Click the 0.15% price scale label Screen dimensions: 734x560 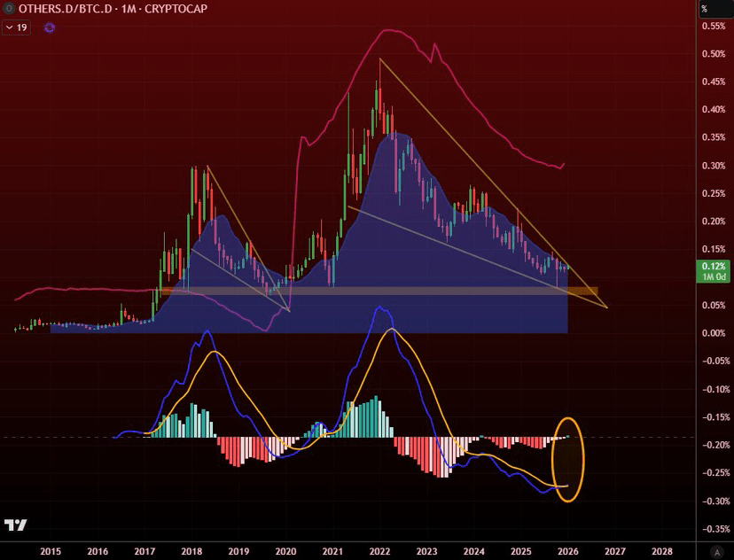(714, 249)
